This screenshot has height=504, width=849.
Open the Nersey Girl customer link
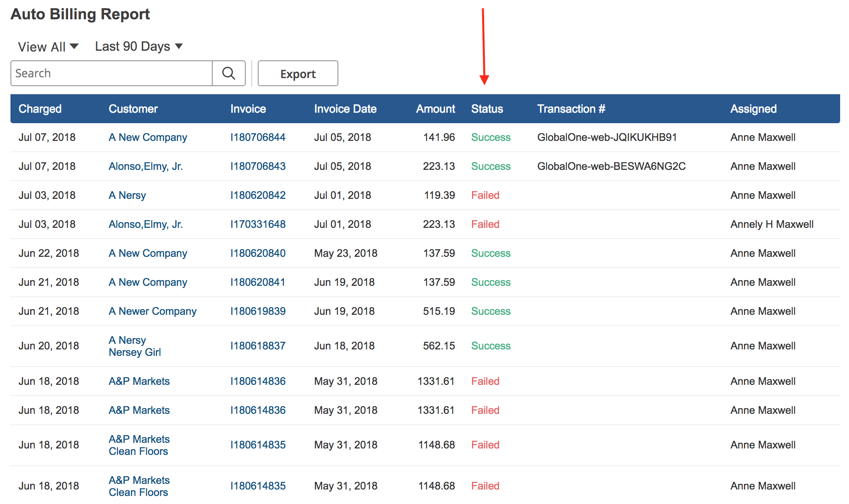pos(135,352)
